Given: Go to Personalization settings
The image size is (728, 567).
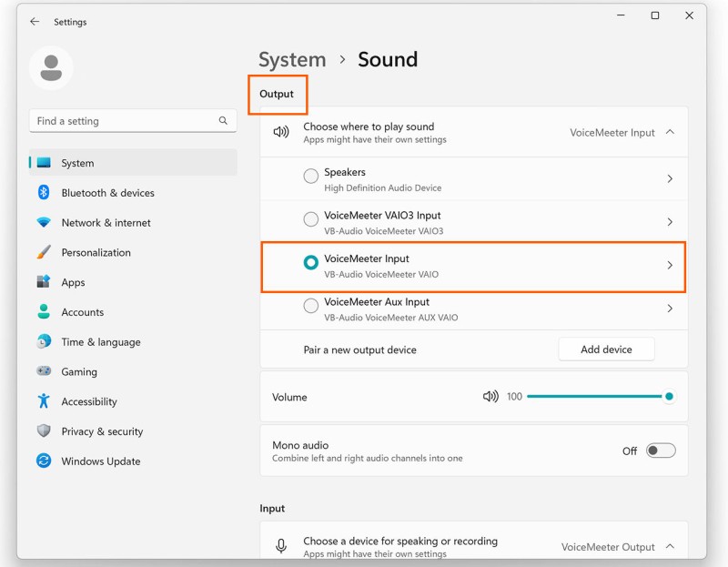Looking at the screenshot, I should 133,252.
